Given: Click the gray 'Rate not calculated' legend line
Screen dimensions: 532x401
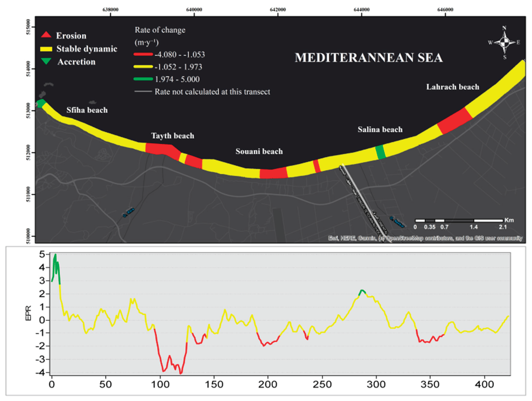Looking at the screenshot, I should [x=143, y=91].
